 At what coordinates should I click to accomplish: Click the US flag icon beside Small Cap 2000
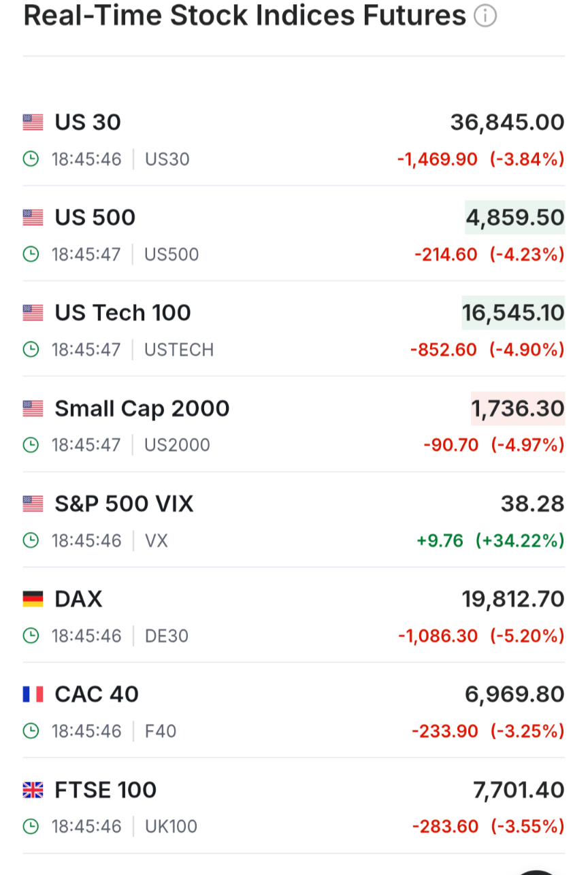click(x=33, y=408)
